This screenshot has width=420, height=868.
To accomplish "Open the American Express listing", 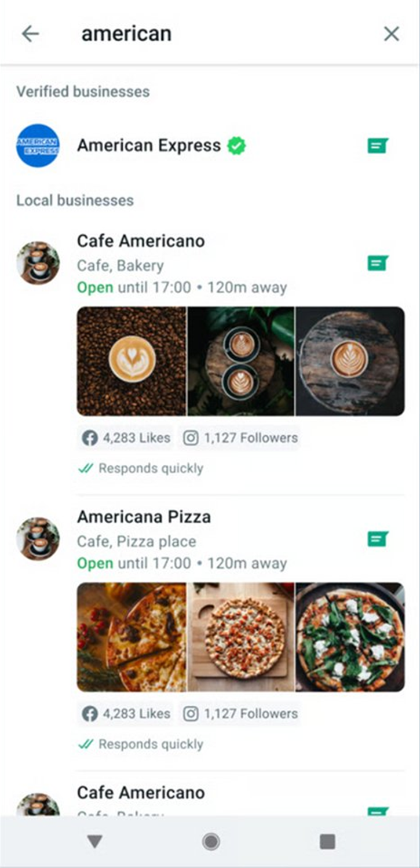I will pyautogui.click(x=149, y=145).
